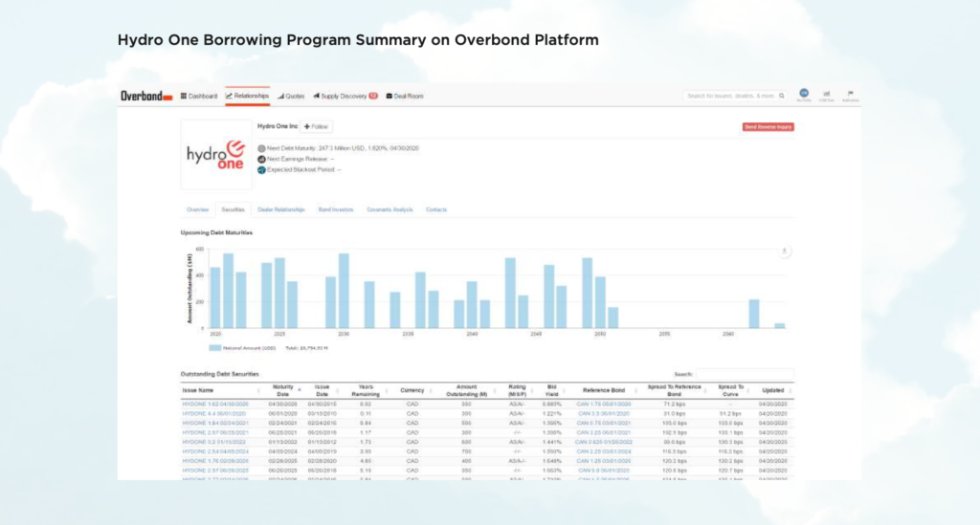Screen dimensions: 980x525
Task: Click the Next Debt Maturity icon
Action: click(x=261, y=148)
